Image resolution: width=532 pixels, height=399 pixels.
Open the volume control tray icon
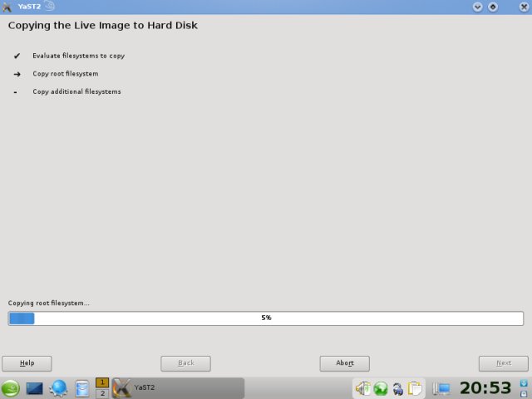(x=362, y=388)
